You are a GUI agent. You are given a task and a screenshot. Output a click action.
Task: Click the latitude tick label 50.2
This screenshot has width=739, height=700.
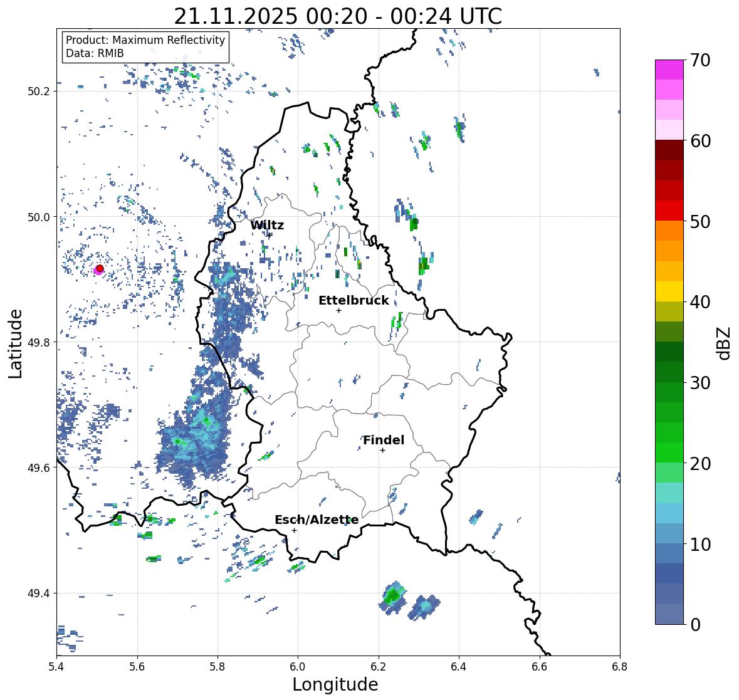tap(39, 91)
